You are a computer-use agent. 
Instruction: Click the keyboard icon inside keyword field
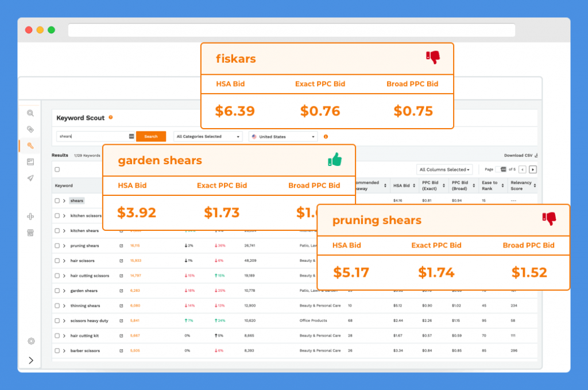[x=131, y=136]
